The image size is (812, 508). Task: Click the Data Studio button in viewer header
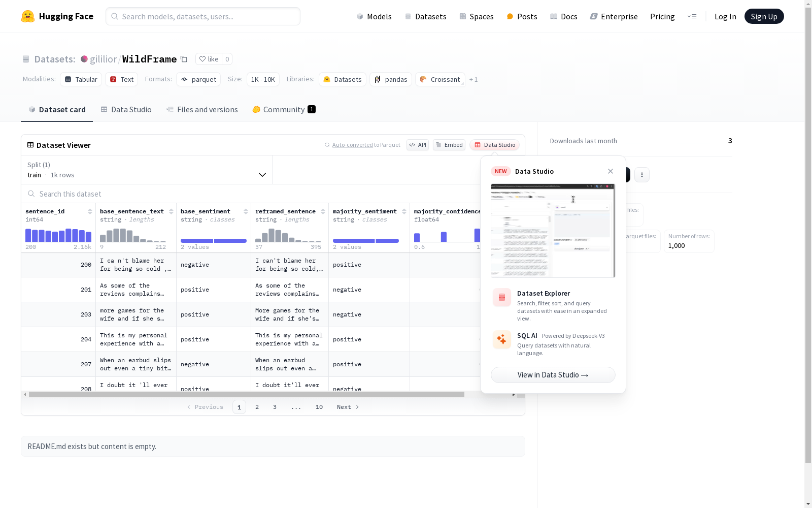495,145
